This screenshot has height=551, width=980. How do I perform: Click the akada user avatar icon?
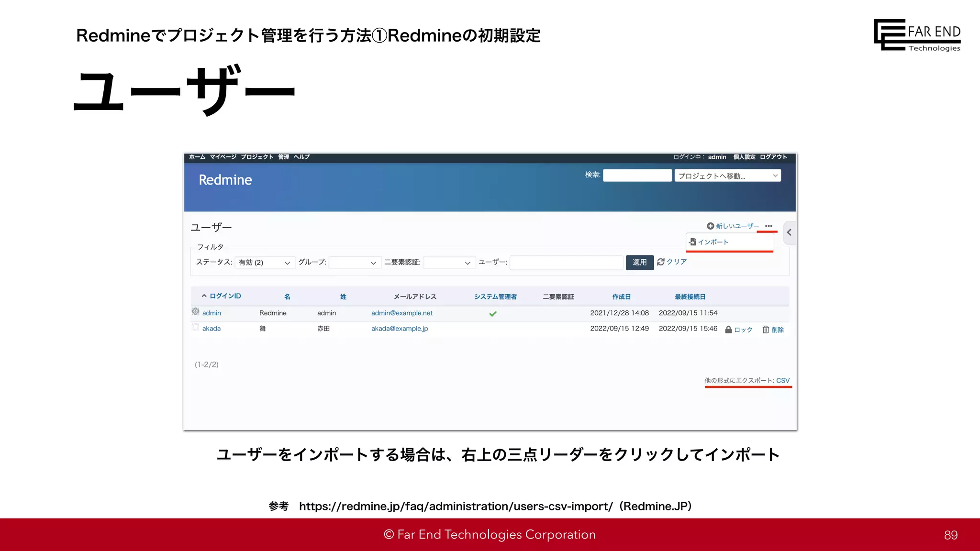(195, 327)
